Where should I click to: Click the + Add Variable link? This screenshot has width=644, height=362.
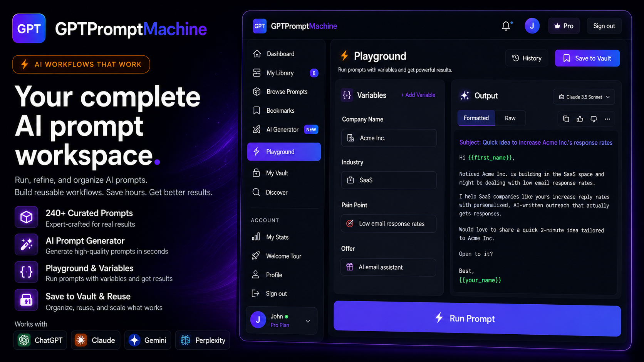[418, 95]
